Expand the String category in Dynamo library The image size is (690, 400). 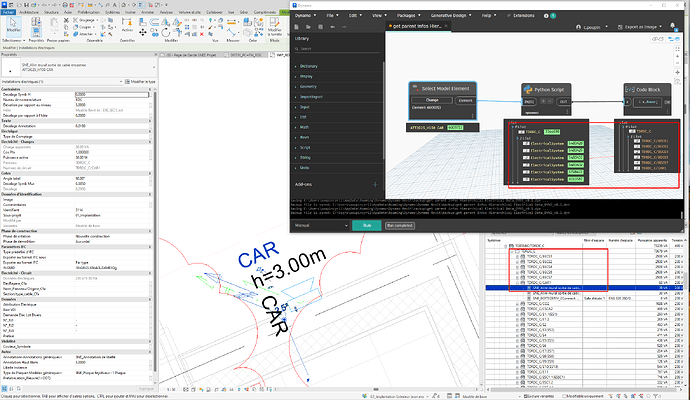(x=305, y=158)
